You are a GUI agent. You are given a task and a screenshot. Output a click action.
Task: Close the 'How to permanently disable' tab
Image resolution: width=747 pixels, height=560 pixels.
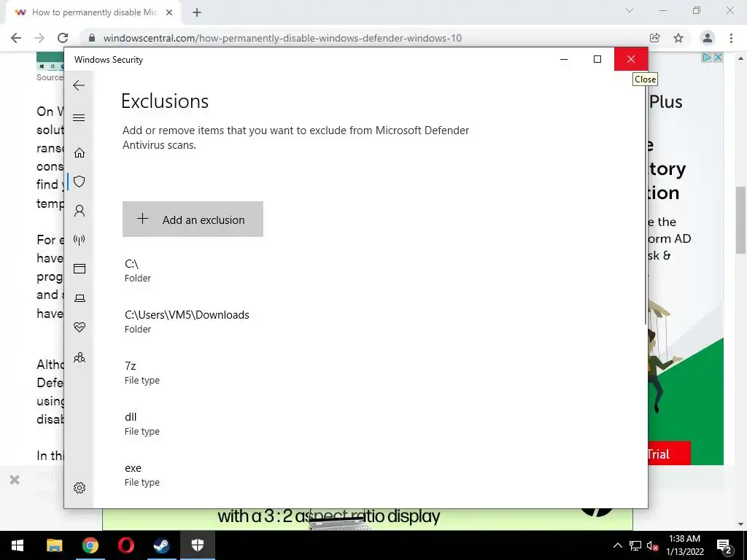click(x=169, y=12)
